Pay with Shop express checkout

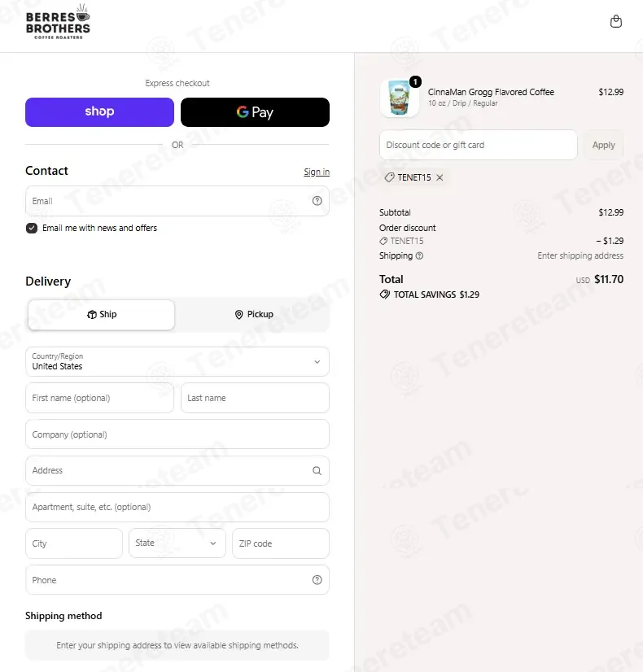[99, 112]
